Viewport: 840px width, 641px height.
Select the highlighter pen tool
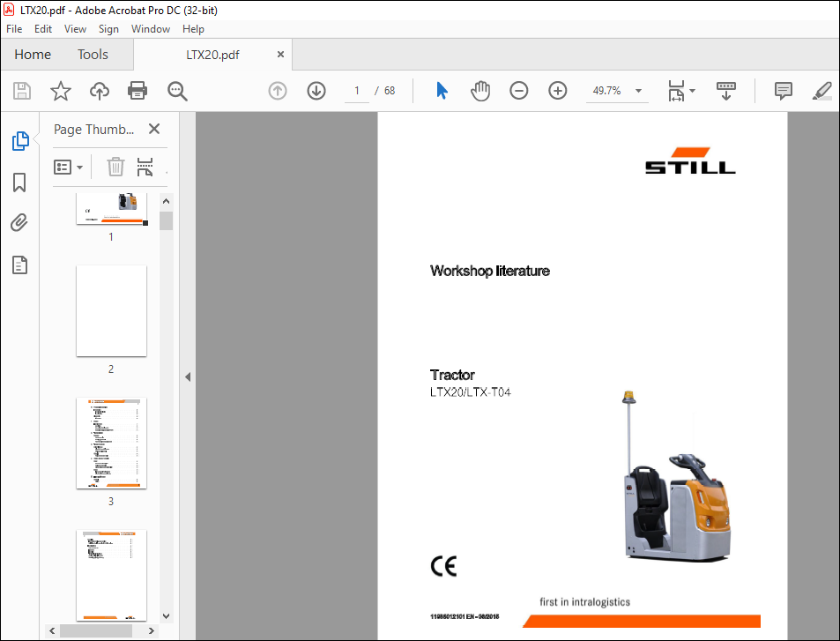(x=821, y=91)
